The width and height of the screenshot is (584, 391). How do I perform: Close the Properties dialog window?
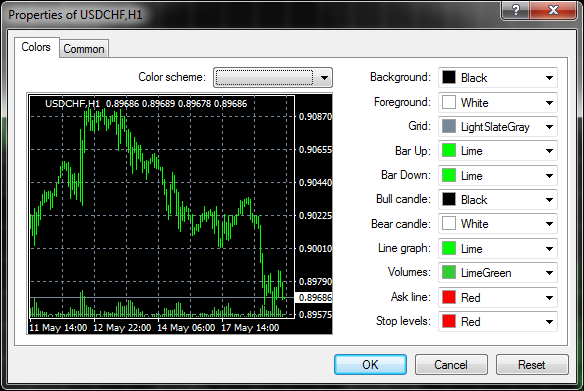click(x=553, y=10)
